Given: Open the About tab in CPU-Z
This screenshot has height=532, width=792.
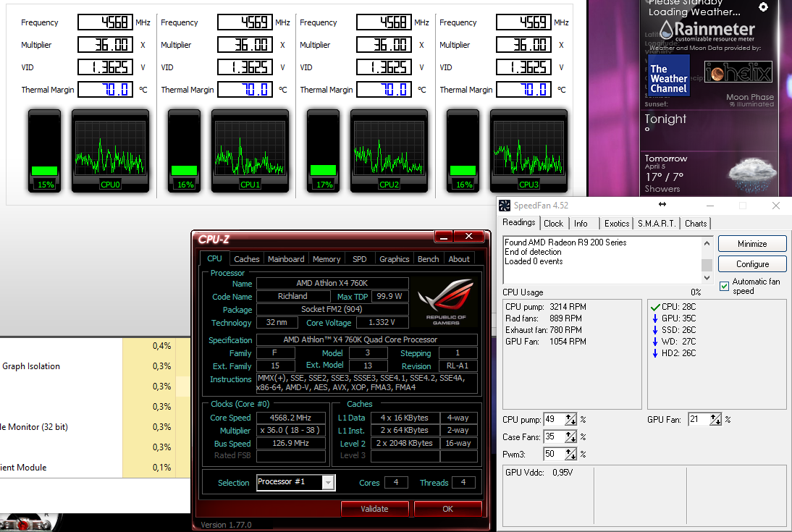Looking at the screenshot, I should 459,259.
